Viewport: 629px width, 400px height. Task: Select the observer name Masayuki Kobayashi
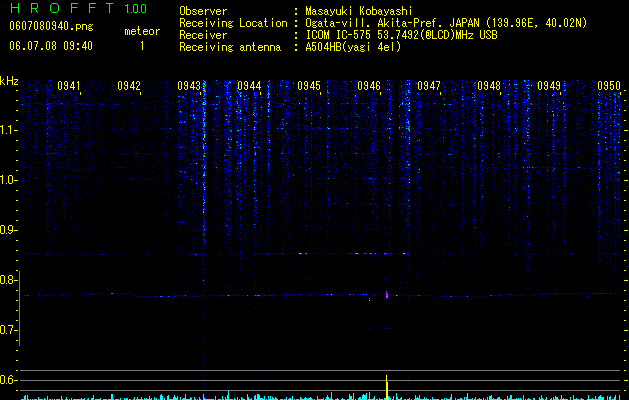coord(359,11)
